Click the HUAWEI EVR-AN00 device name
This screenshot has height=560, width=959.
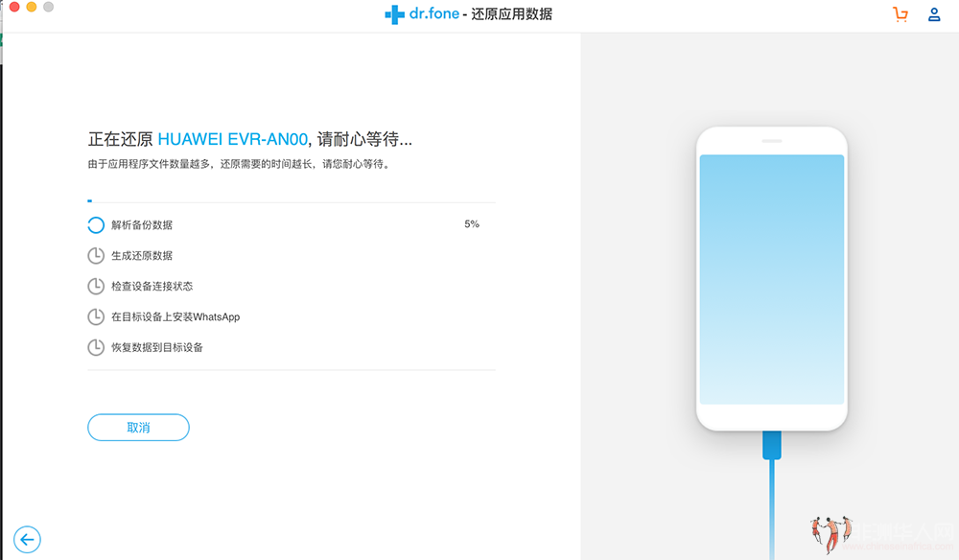point(232,139)
